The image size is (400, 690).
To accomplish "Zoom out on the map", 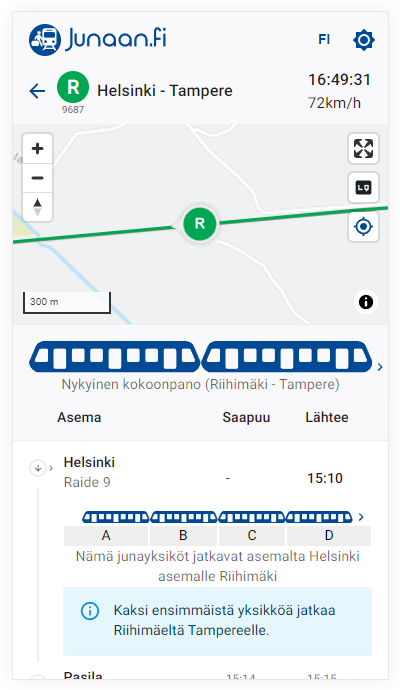I will coord(38,178).
